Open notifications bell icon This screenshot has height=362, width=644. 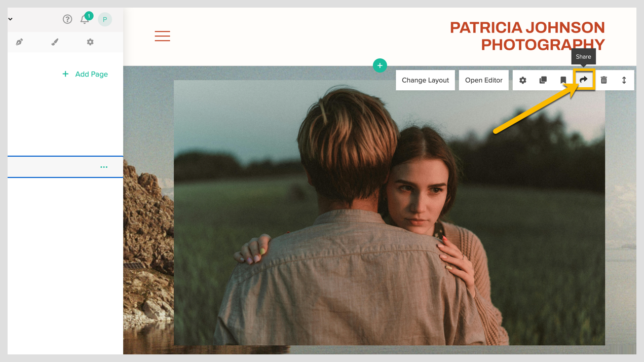[85, 19]
